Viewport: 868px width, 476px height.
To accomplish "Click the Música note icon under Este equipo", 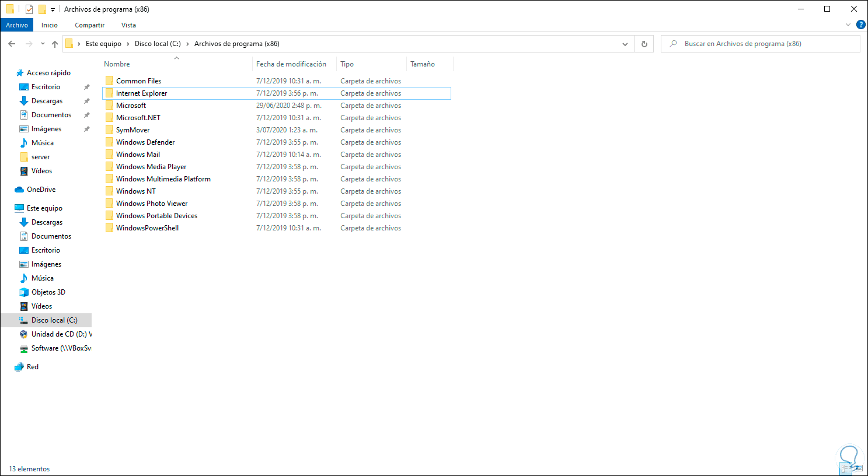I will click(x=24, y=278).
